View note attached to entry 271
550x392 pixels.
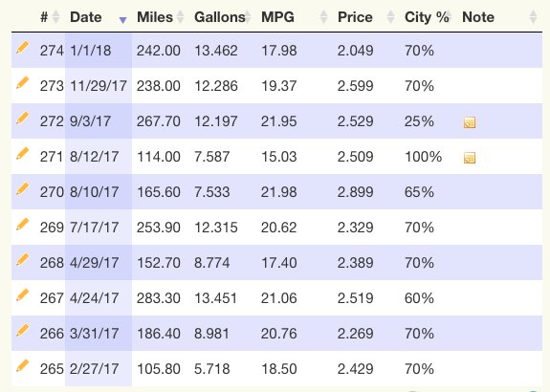pos(470,158)
